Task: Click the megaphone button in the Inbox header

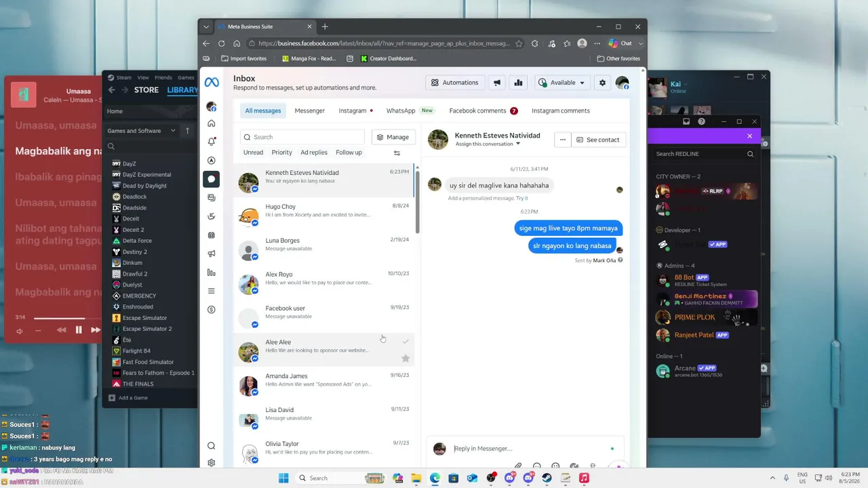Action: point(497,83)
